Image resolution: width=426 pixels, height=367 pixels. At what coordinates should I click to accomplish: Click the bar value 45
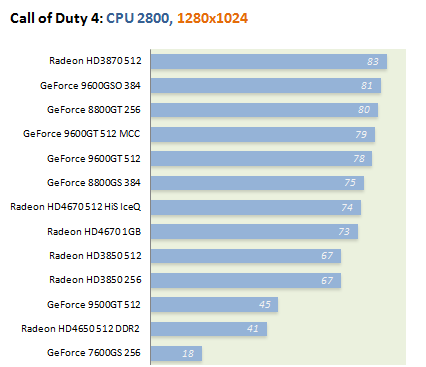tap(265, 304)
